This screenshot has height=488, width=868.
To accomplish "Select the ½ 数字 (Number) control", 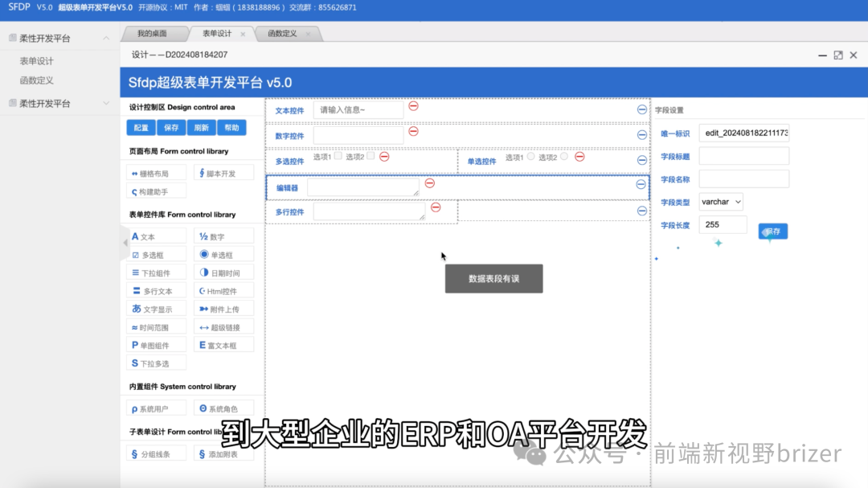I will pyautogui.click(x=223, y=235).
